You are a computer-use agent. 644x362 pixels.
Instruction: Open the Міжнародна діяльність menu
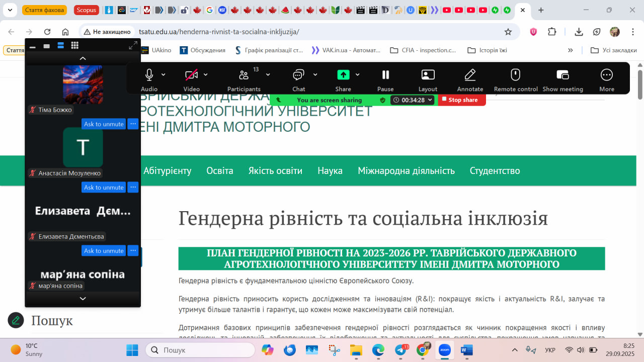pyautogui.click(x=406, y=171)
